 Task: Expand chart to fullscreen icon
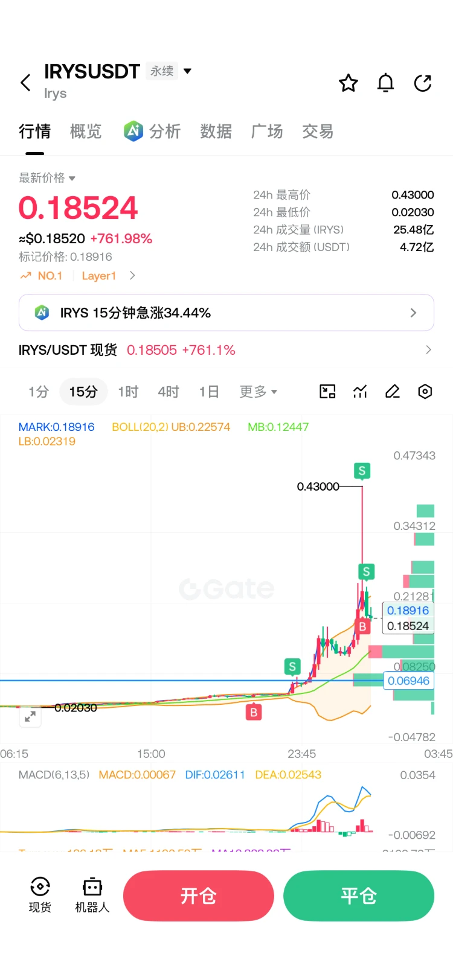(30, 717)
